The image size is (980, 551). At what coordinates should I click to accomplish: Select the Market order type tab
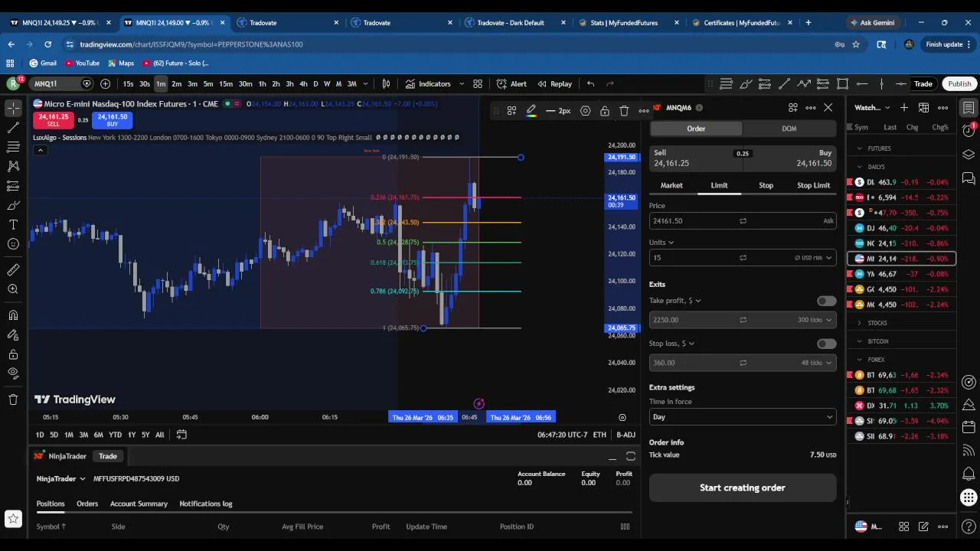coord(671,185)
